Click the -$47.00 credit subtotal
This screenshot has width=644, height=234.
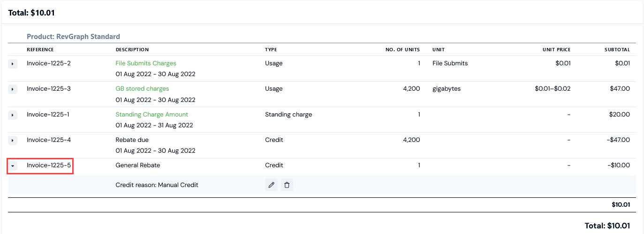(618, 140)
